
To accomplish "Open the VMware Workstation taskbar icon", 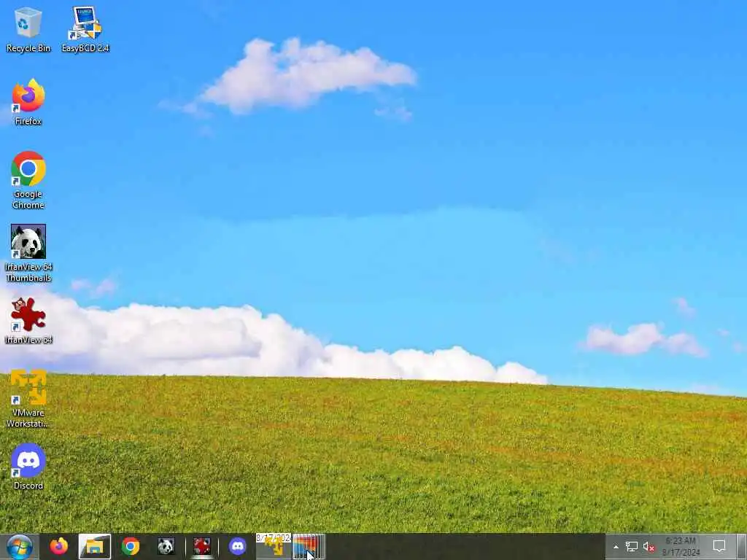I will 273,547.
